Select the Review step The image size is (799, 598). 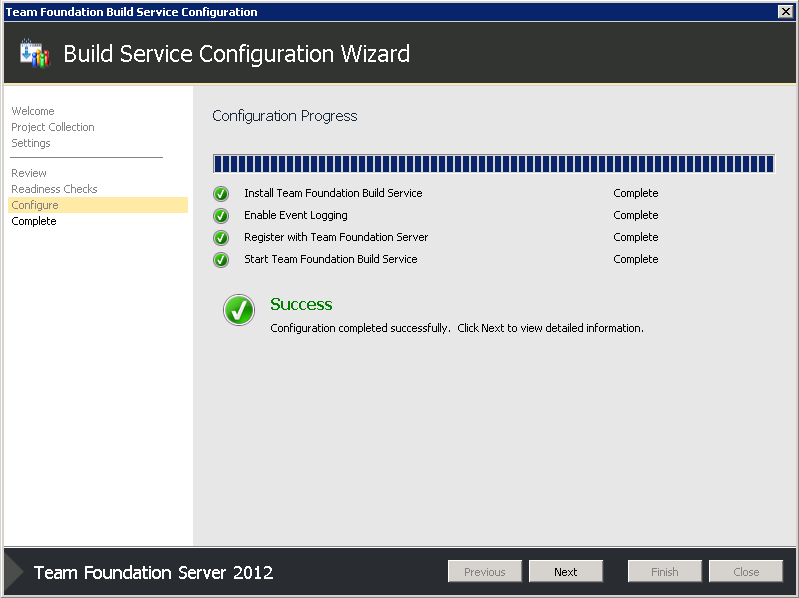point(29,173)
